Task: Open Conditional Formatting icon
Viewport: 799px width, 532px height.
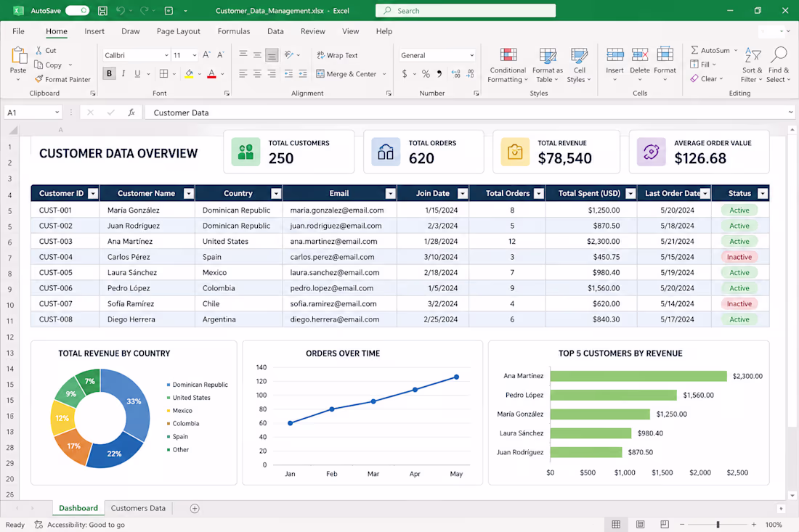Action: [x=508, y=55]
